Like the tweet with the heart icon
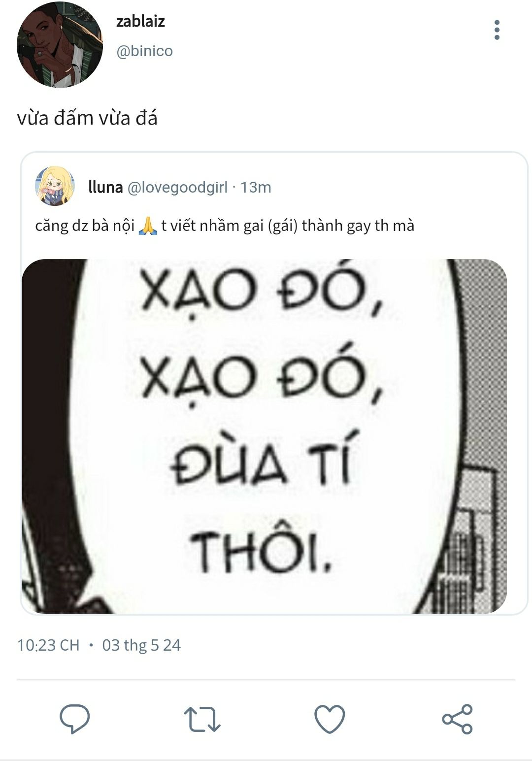 pyautogui.click(x=330, y=719)
